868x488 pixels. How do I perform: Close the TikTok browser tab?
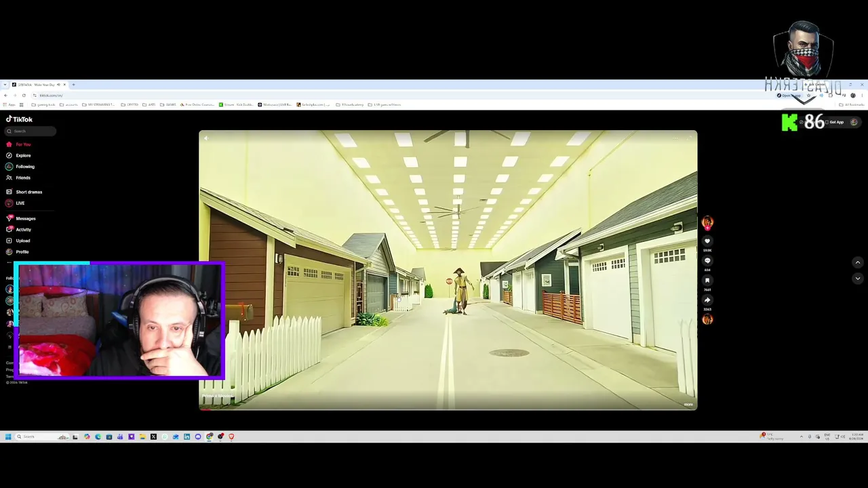[x=64, y=85]
